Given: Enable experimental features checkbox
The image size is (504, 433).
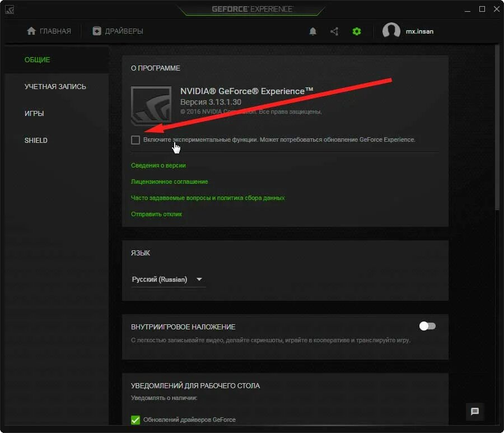Looking at the screenshot, I should (x=136, y=140).
